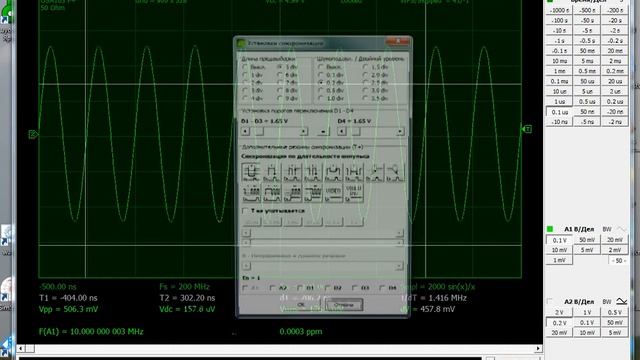The image size is (640, 360).
Task: Select the VIDEO sync mode icon
Action: pyautogui.click(x=333, y=193)
